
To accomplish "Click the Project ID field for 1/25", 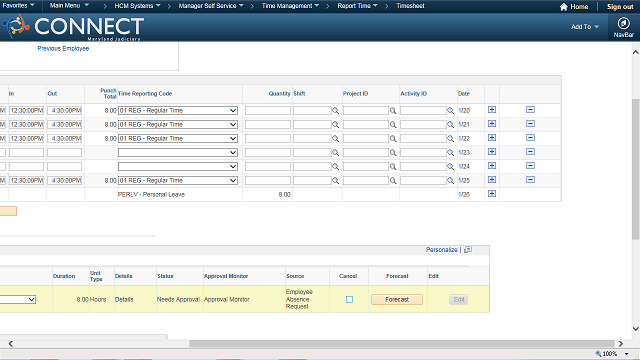I will click(366, 180).
